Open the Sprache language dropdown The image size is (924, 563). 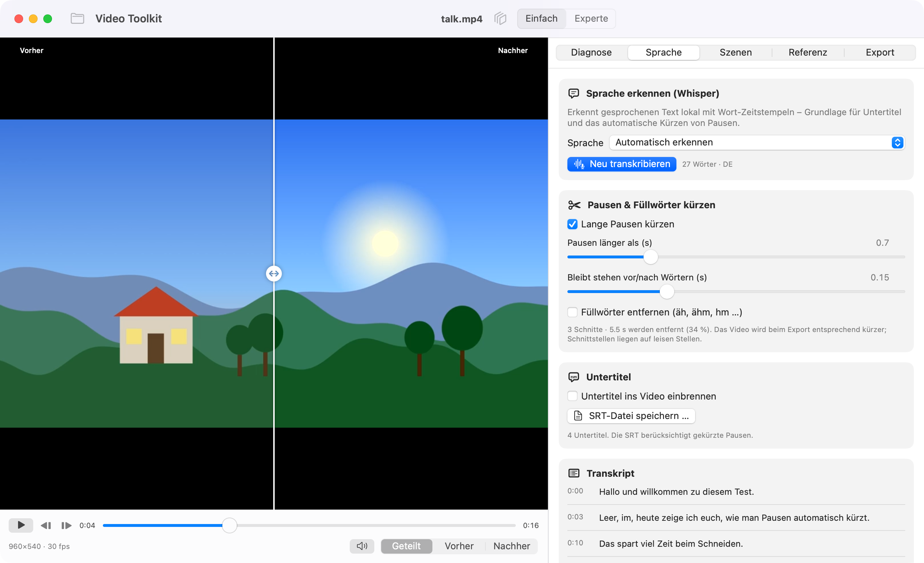757,143
